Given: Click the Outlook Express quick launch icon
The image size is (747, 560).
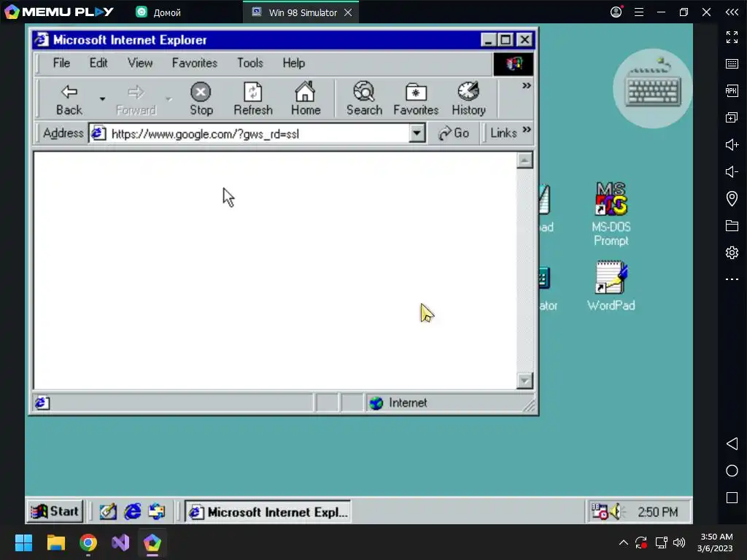Looking at the screenshot, I should pos(157,512).
